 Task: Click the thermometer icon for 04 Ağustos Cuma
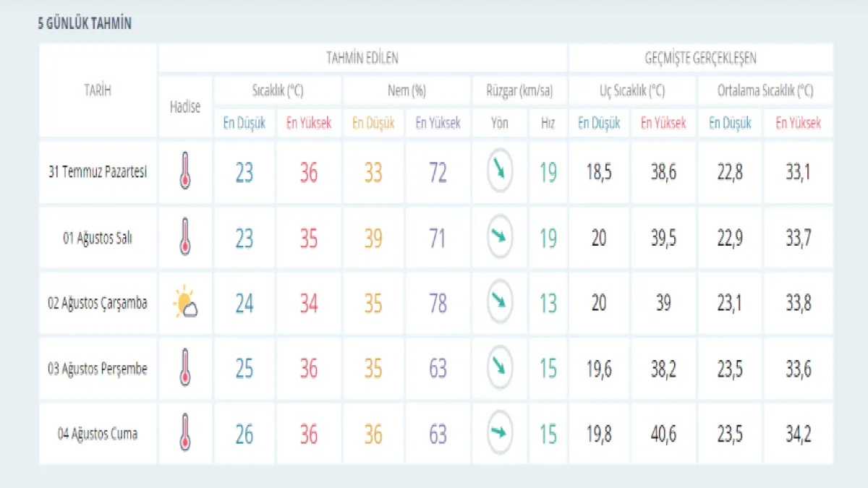[x=185, y=434]
